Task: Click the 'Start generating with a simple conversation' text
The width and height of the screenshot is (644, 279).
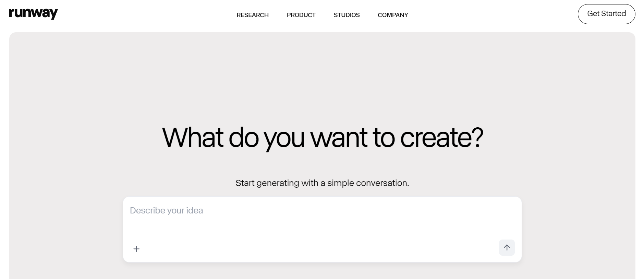Action: 322,183
